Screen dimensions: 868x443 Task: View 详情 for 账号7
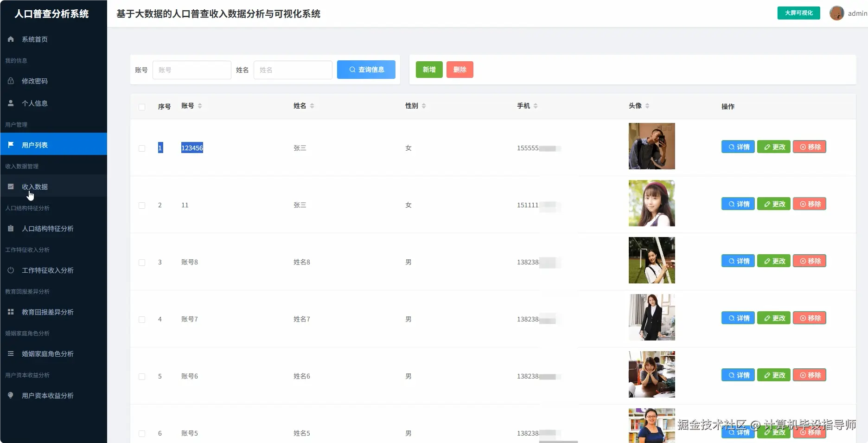pos(738,318)
